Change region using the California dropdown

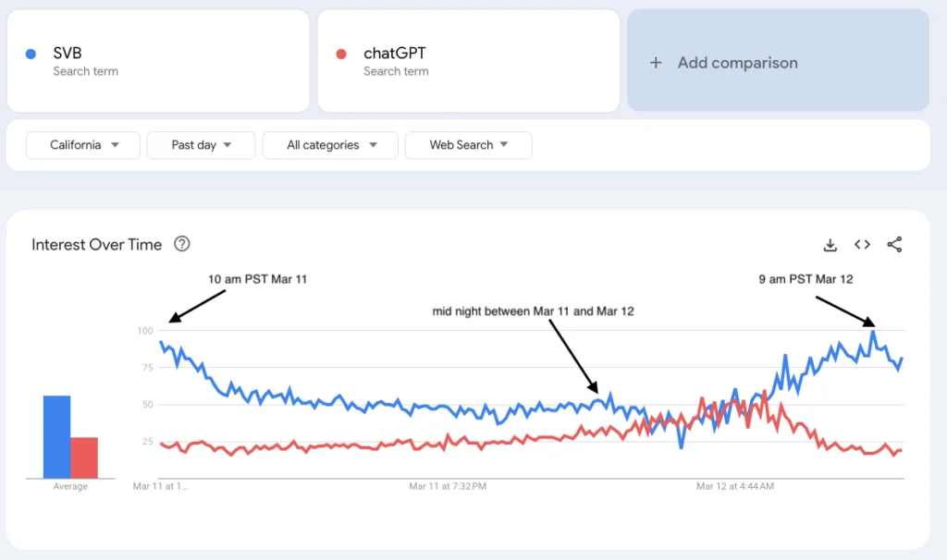click(82, 145)
